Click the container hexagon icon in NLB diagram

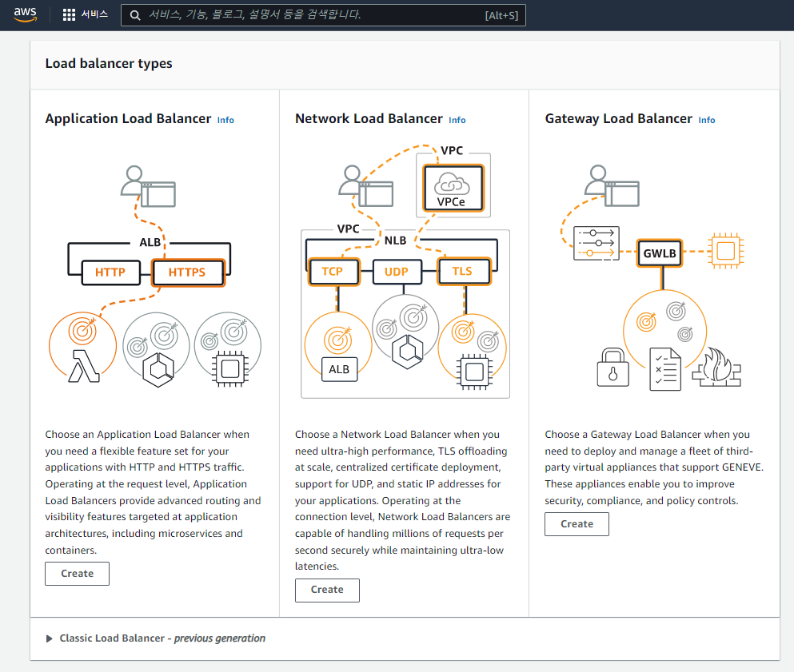click(407, 352)
